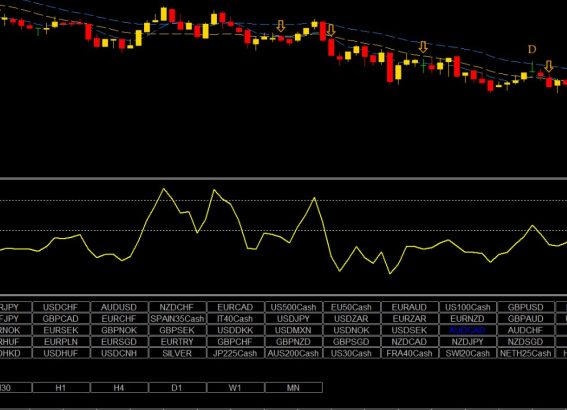Choose the EURAUD symbol button

410,307
